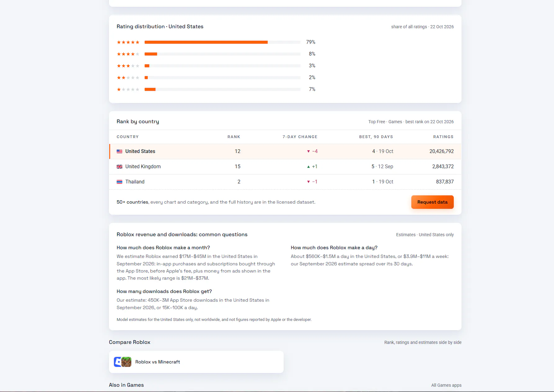Click the 7-DAY CHANGE column header
The width and height of the screenshot is (554, 392).
[300, 137]
